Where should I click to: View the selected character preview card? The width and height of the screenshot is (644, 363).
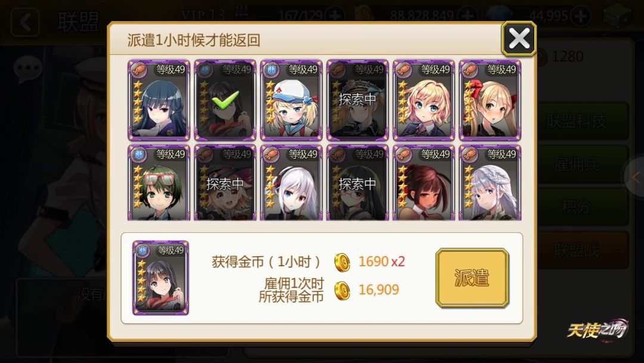point(160,278)
